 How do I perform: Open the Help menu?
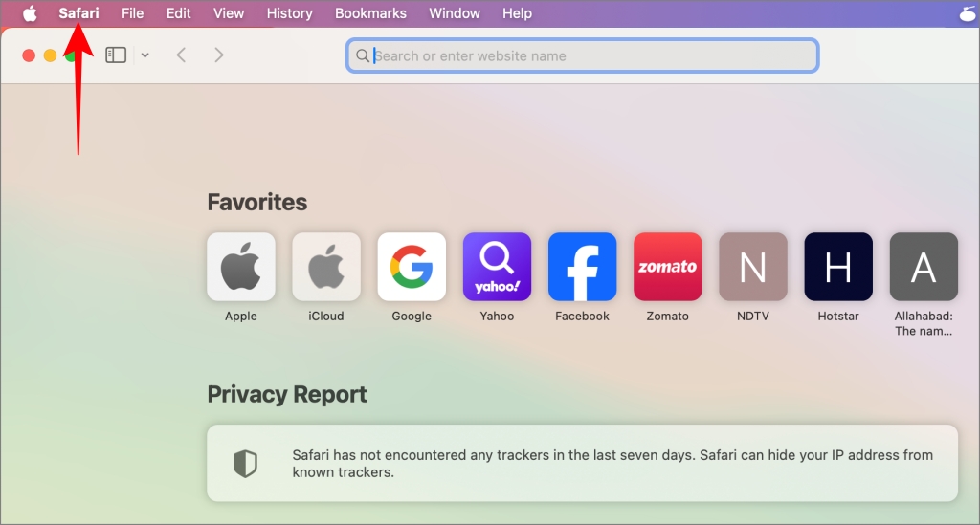coord(517,13)
